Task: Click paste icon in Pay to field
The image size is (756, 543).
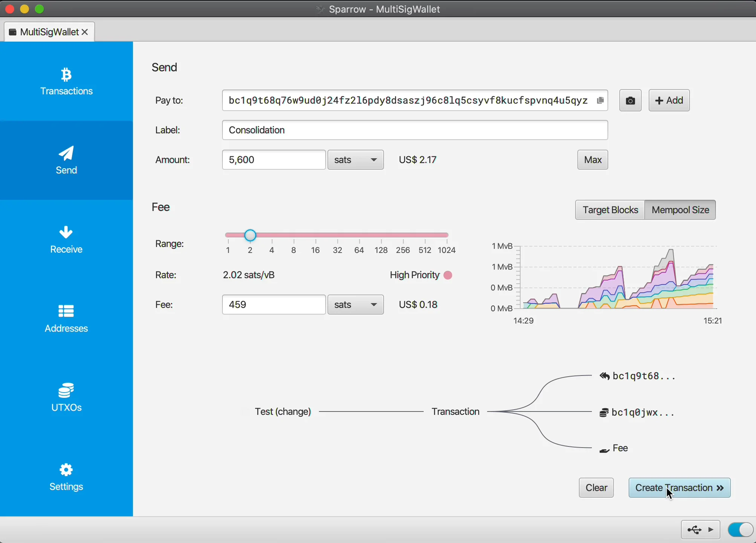Action: pos(600,100)
